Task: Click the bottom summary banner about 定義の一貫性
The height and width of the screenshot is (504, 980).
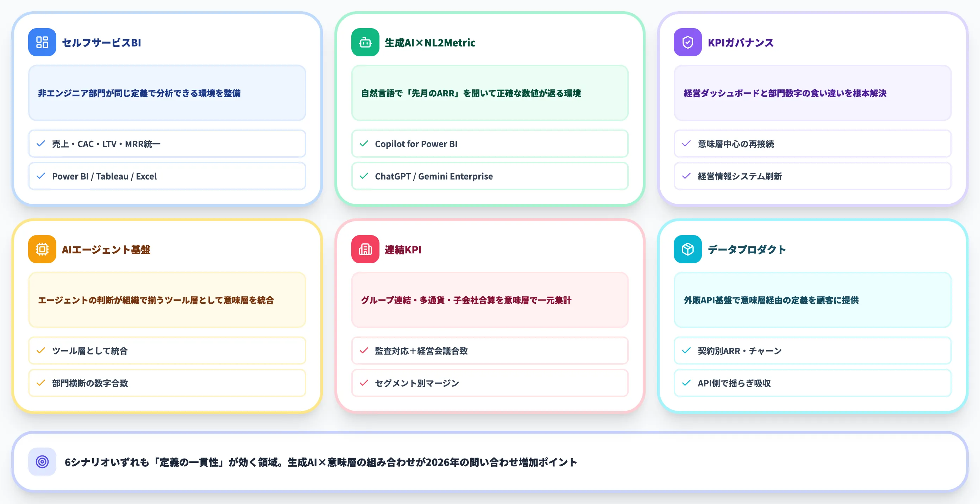Action: 490,461
